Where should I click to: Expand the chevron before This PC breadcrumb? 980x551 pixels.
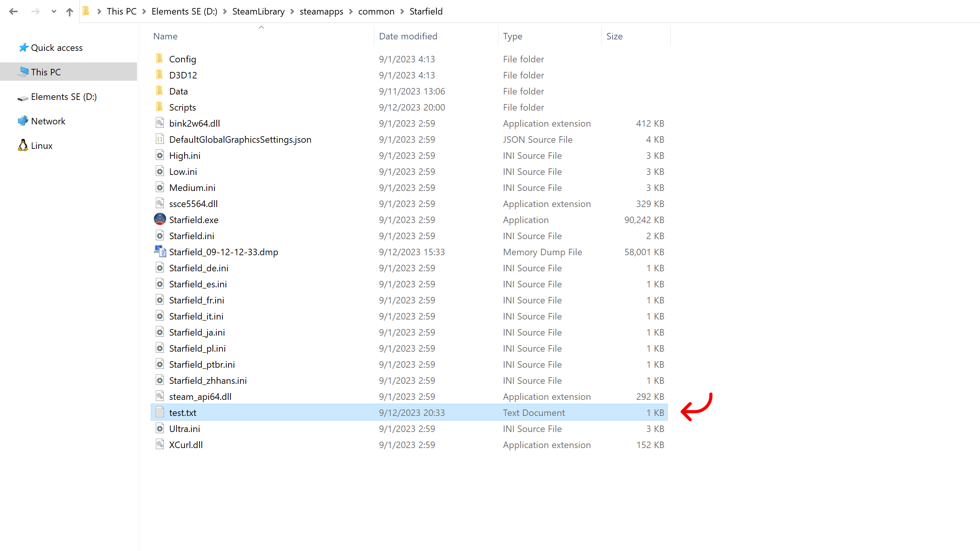pos(99,11)
